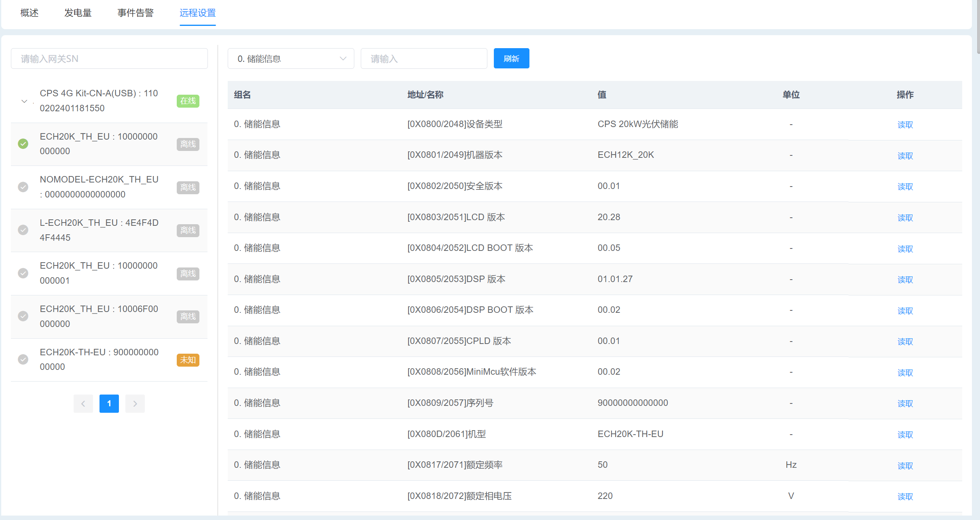Viewport: 980px width, 520px height.
Task: Click the value 220 in 额定相电压 row
Action: tap(605, 496)
